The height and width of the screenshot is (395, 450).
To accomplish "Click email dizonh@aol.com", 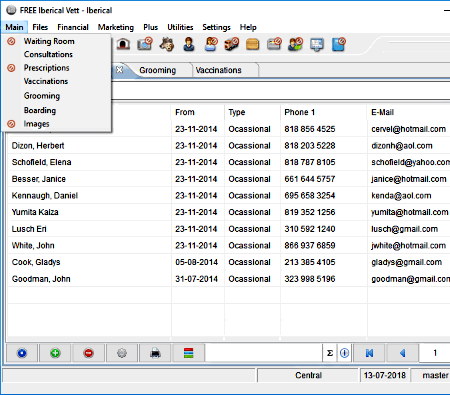I will (x=402, y=146).
